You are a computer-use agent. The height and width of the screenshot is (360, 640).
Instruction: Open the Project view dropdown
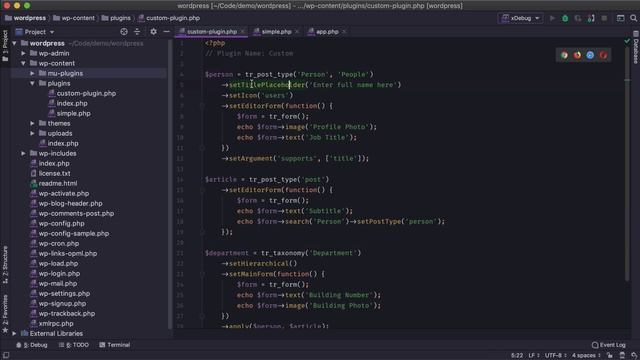point(35,32)
